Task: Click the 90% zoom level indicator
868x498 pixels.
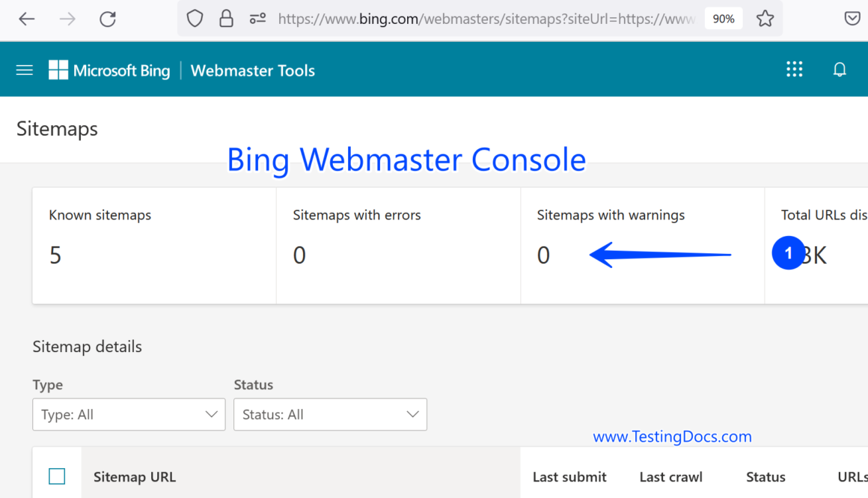Action: pyautogui.click(x=723, y=19)
